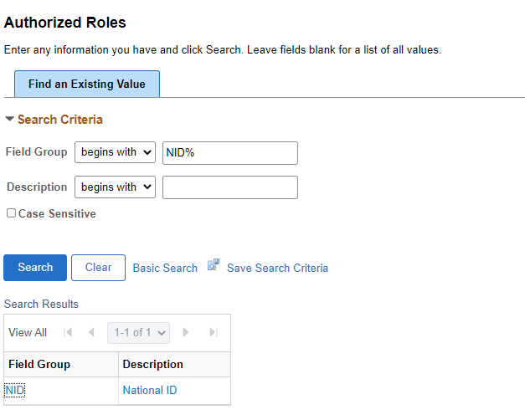Go to previous results page arrow

[x=91, y=332]
